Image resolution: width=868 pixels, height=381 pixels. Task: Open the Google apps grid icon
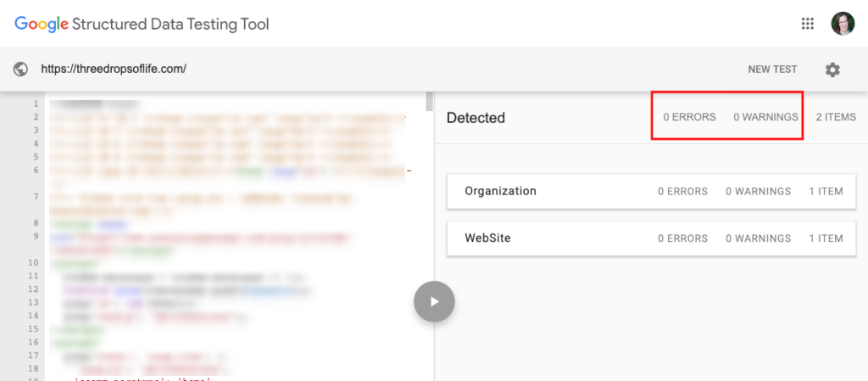[808, 24]
